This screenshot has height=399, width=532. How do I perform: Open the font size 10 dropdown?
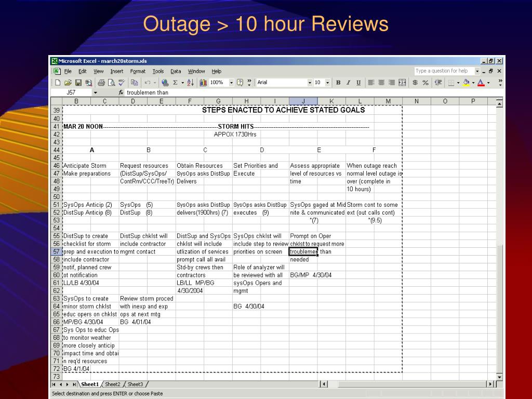(327, 83)
